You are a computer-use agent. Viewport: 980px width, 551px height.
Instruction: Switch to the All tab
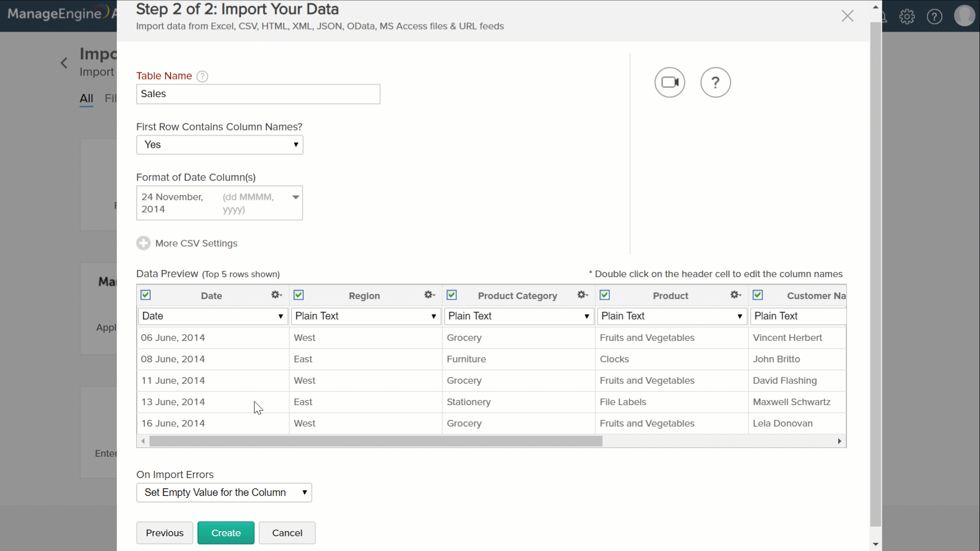tap(86, 98)
